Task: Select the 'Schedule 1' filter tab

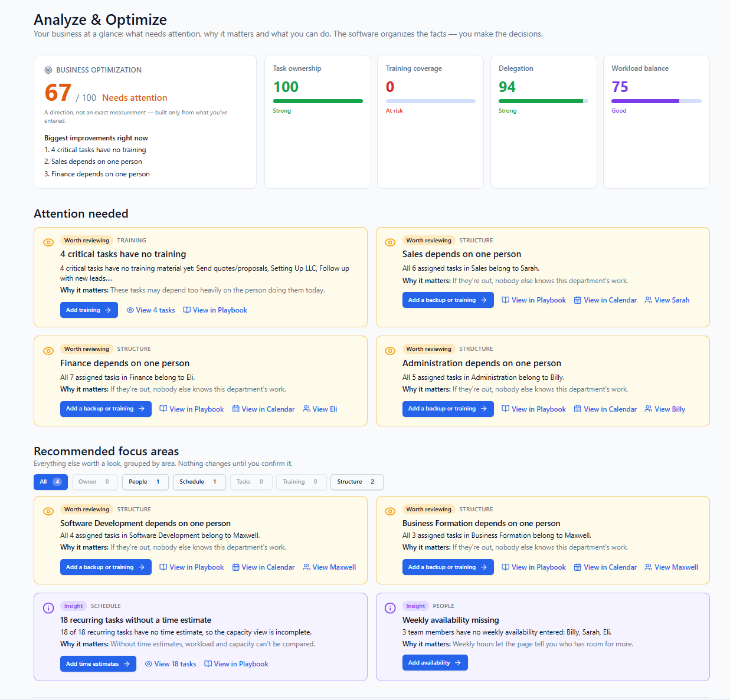Action: coord(199,482)
